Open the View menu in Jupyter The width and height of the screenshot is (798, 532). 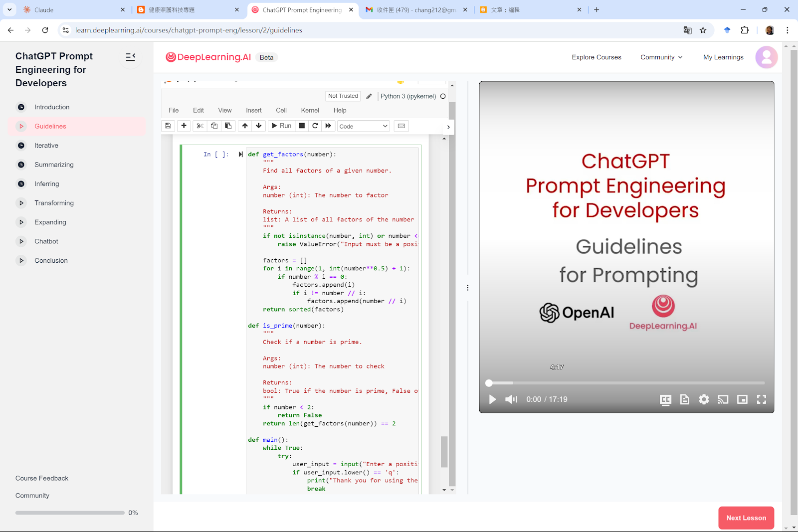225,110
